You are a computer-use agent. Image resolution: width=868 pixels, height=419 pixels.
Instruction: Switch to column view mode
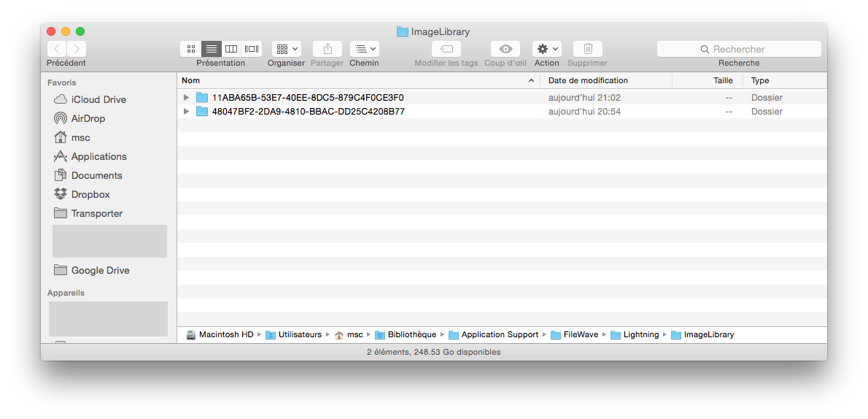pos(231,49)
